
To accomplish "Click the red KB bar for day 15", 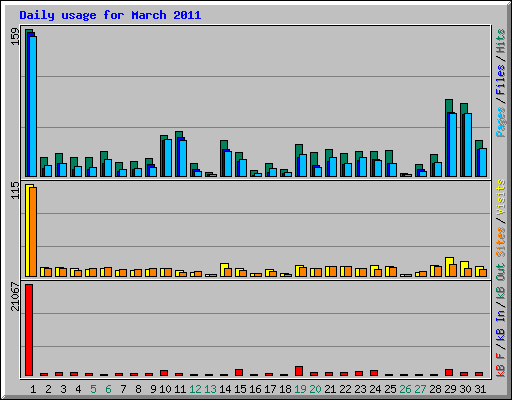I will pyautogui.click(x=239, y=373).
